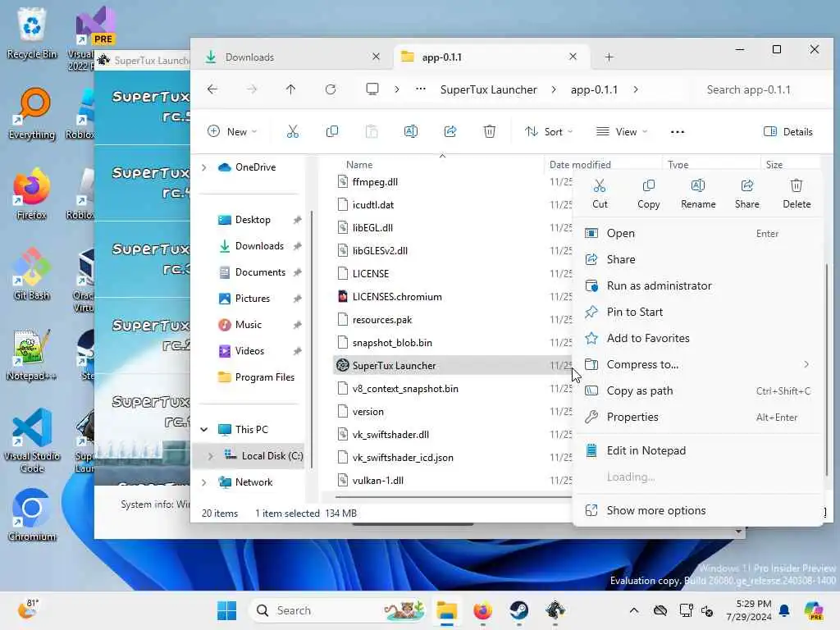Click SuperTux Launcher breadcrumb
The width and height of the screenshot is (840, 630).
(x=489, y=89)
